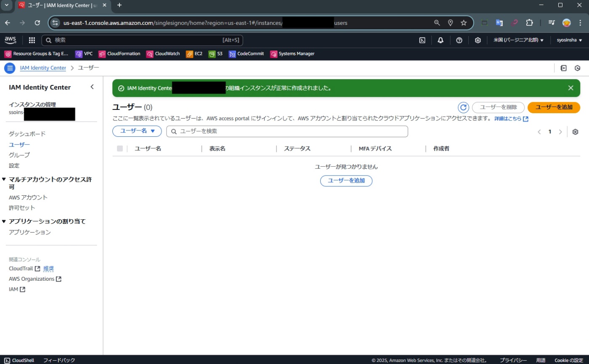This screenshot has height=364, width=589.
Task: Open フィードバック in the footer
Action: [59, 360]
